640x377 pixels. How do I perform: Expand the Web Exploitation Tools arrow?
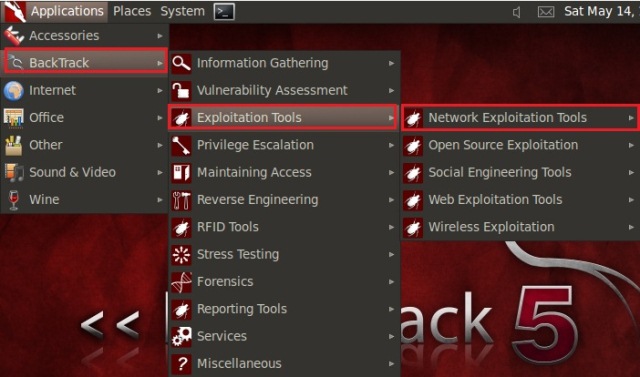point(631,200)
